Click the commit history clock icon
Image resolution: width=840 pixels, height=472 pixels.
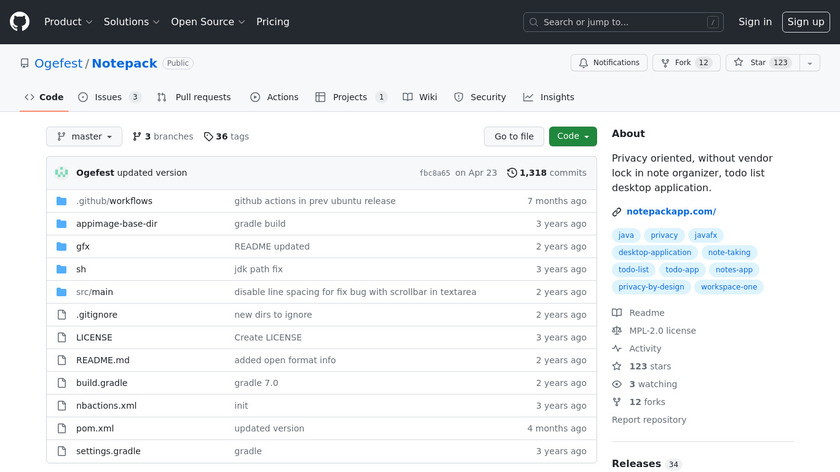(512, 173)
